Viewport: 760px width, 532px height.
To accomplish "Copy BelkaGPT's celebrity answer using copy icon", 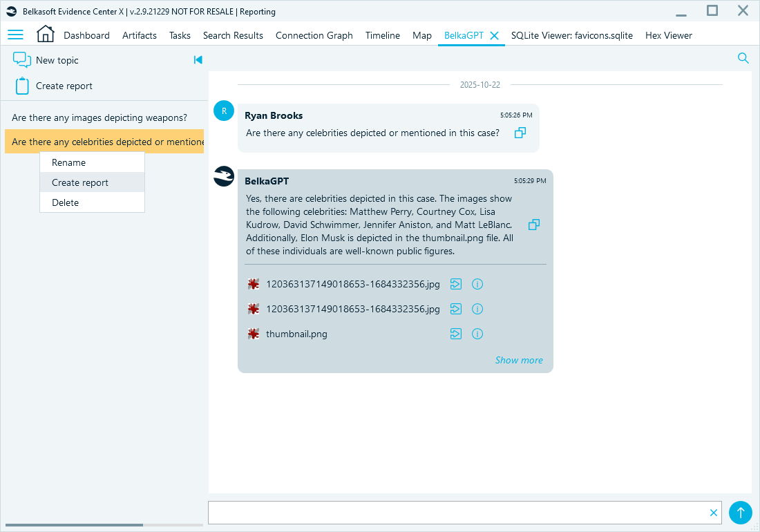I will 533,225.
